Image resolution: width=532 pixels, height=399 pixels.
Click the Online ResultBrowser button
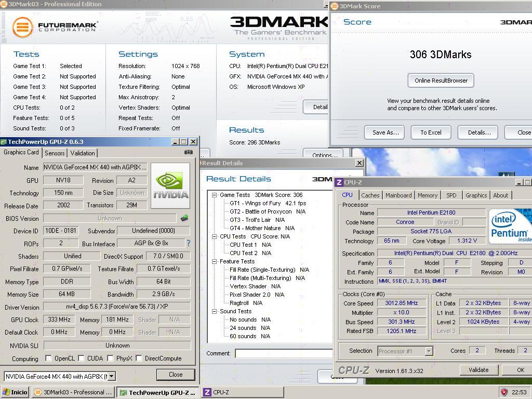tap(441, 81)
